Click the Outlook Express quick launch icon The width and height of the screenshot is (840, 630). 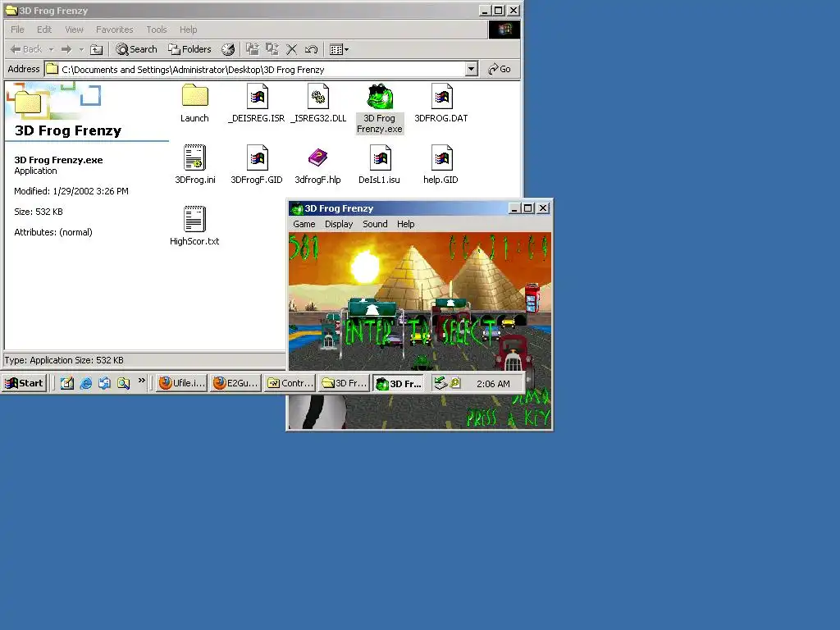point(104,383)
